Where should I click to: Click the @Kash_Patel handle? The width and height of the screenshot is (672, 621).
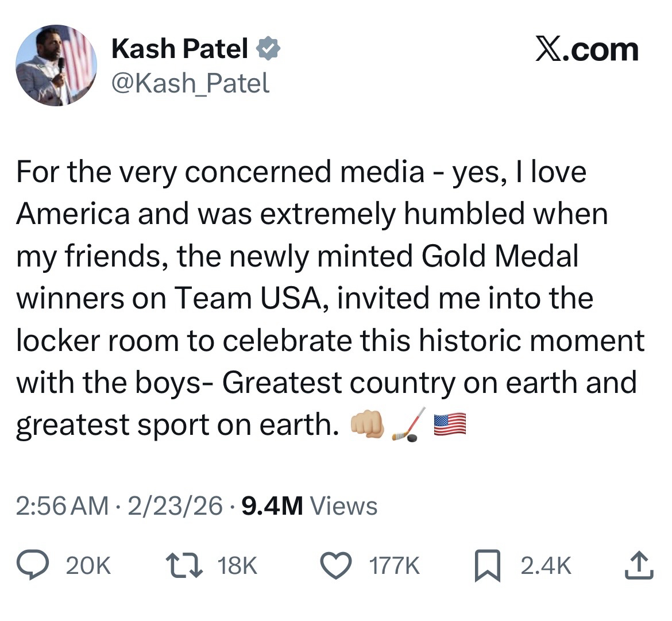(x=190, y=84)
